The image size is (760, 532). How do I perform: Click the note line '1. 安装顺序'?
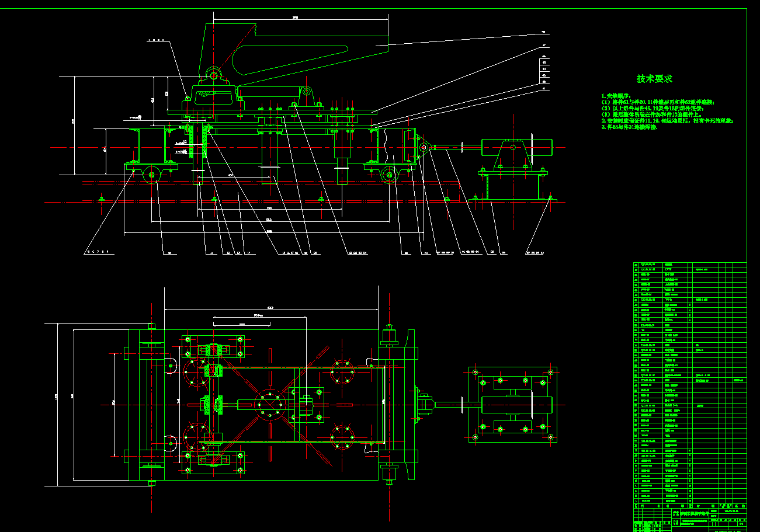[x=617, y=96]
